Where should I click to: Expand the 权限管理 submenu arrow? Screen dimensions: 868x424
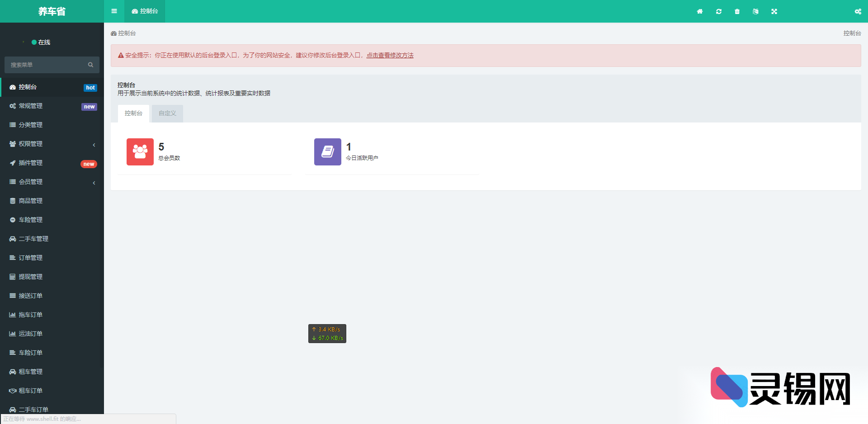(94, 145)
